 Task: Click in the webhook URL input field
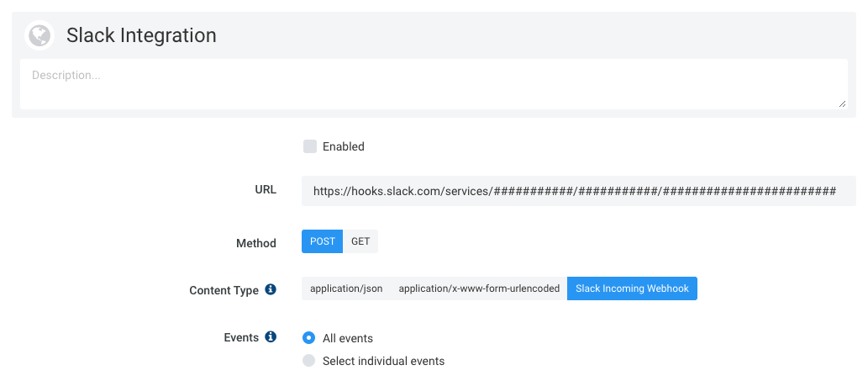click(578, 191)
